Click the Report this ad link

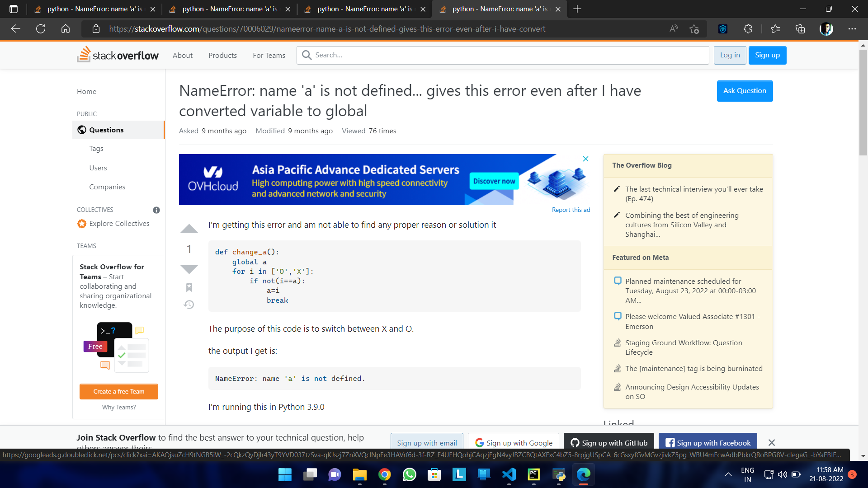tap(571, 209)
